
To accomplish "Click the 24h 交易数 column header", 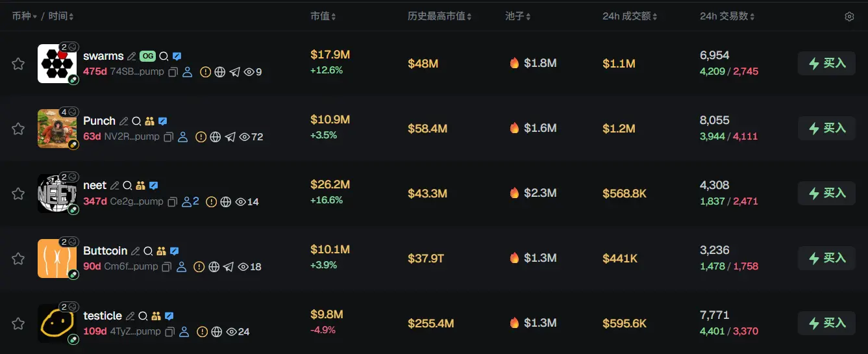I will coord(727,16).
